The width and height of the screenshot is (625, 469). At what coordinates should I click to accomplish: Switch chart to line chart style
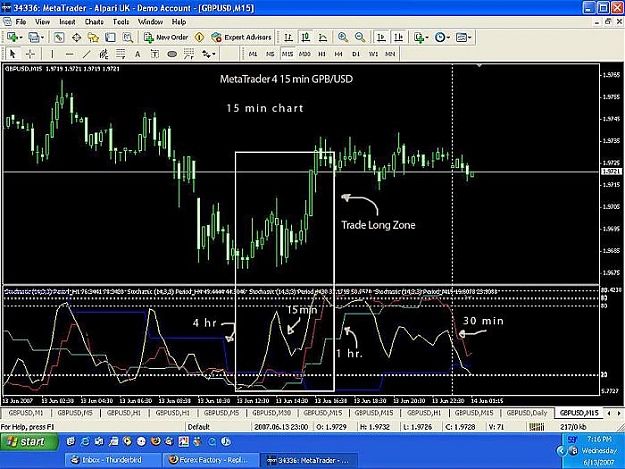pyautogui.click(x=323, y=37)
